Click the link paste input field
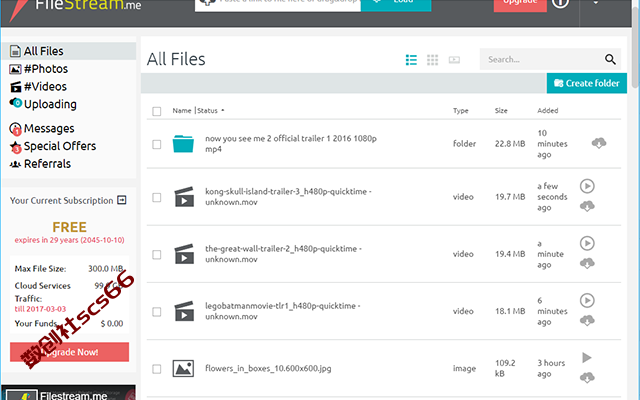This screenshot has width=640, height=400. [x=278, y=5]
